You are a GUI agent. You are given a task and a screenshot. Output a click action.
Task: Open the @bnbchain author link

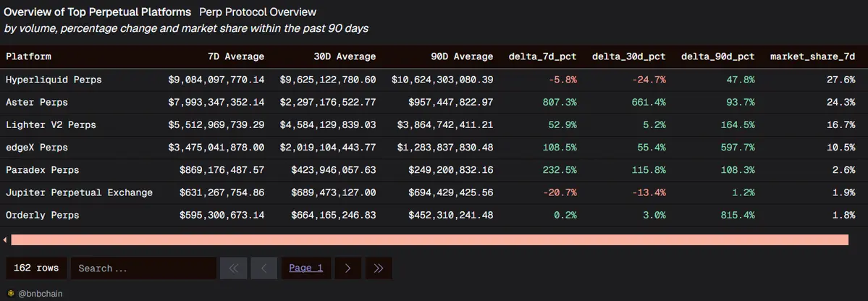click(x=41, y=294)
